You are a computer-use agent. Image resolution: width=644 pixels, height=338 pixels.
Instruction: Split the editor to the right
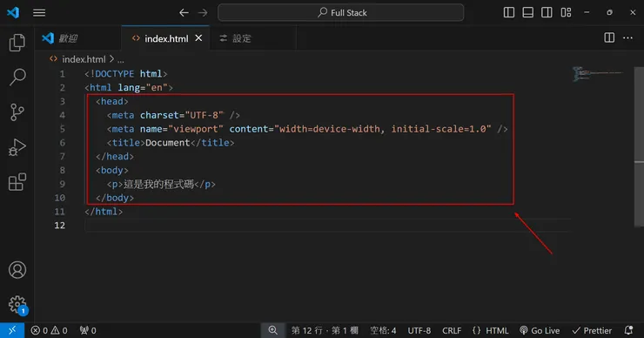[609, 37]
